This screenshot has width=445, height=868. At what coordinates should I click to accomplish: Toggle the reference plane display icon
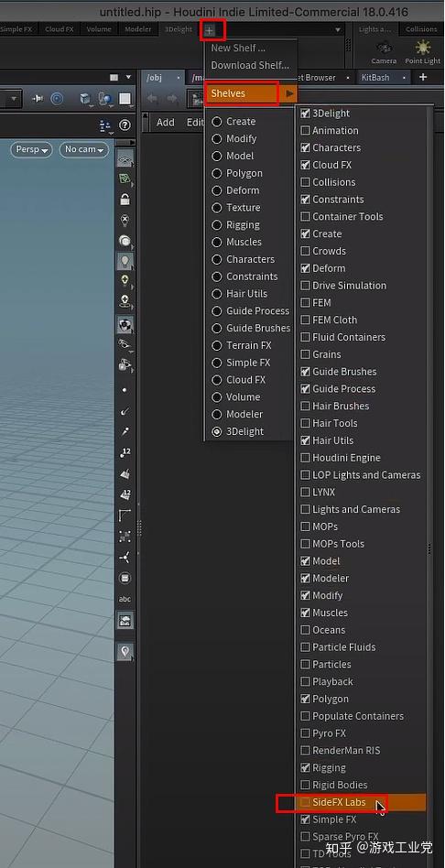click(125, 159)
